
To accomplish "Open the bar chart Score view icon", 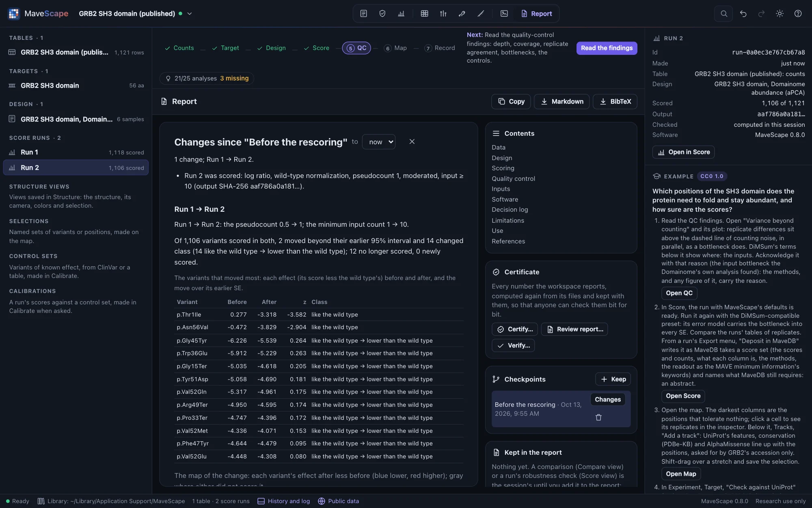I will (401, 13).
